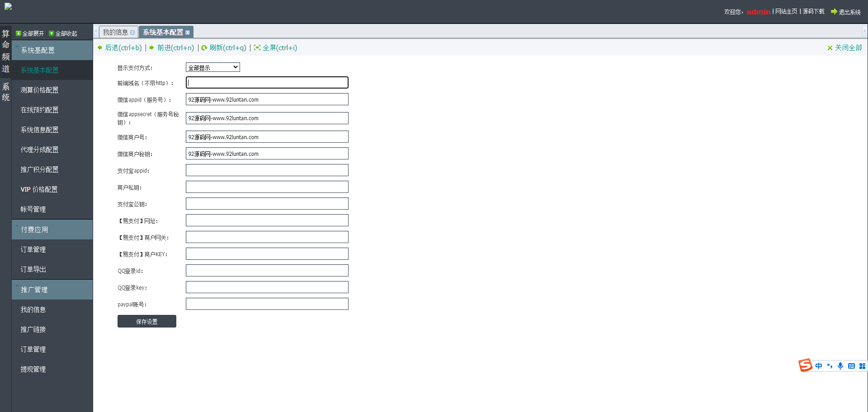The height and width of the screenshot is (412, 868).
Task: Click the 退出系统 link
Action: coord(849,12)
